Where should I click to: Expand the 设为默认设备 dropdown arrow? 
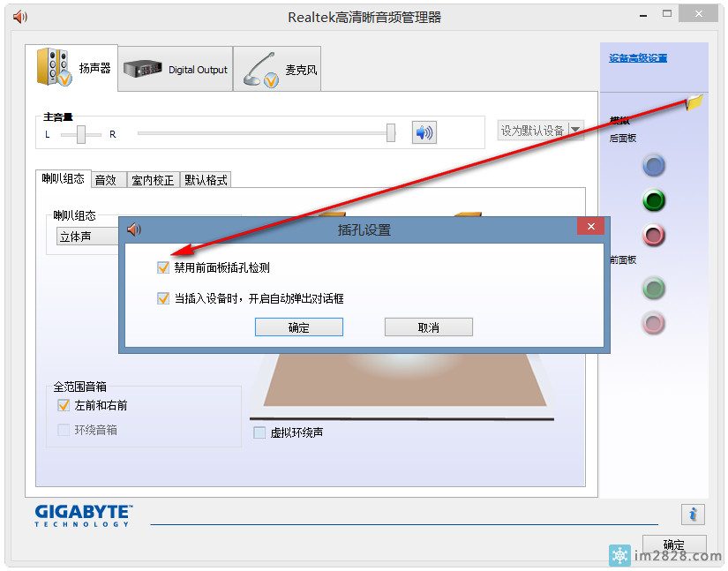pos(575,131)
